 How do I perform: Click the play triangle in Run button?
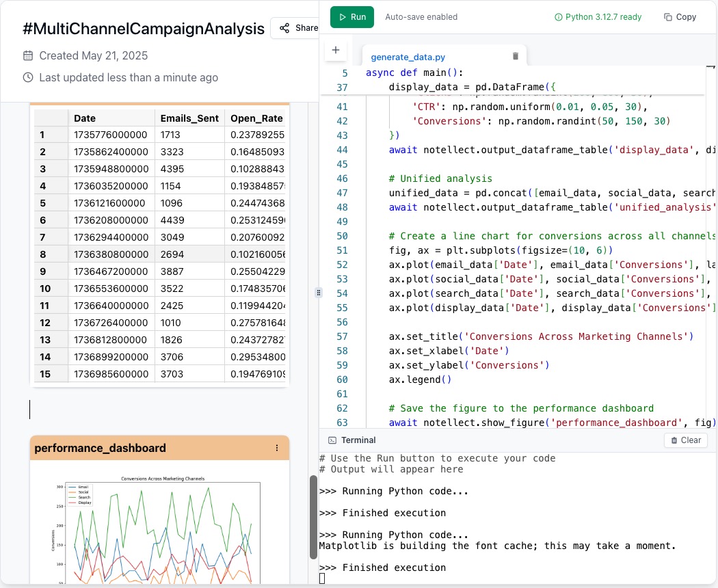343,17
